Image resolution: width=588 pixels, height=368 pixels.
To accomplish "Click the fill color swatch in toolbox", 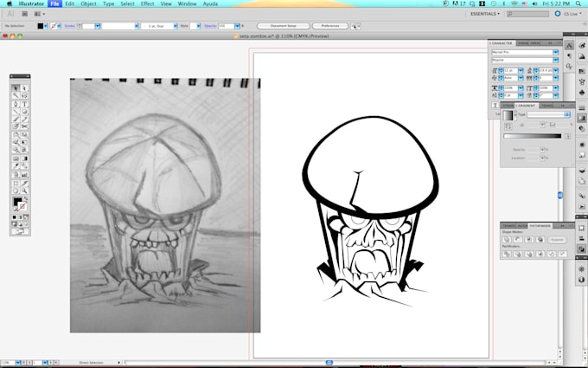I will click(x=16, y=203).
